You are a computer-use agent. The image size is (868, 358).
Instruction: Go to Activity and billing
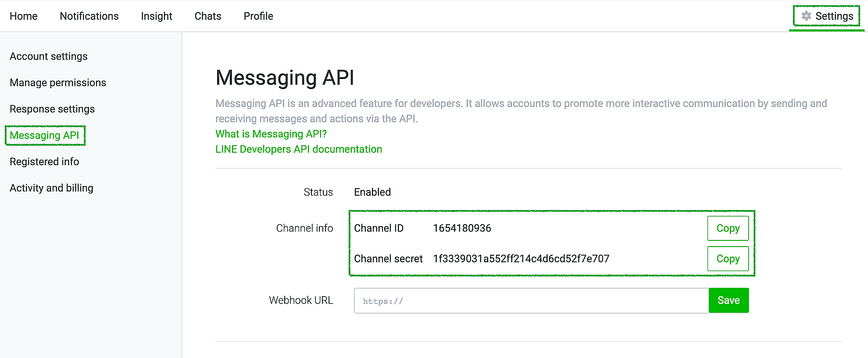coord(51,188)
